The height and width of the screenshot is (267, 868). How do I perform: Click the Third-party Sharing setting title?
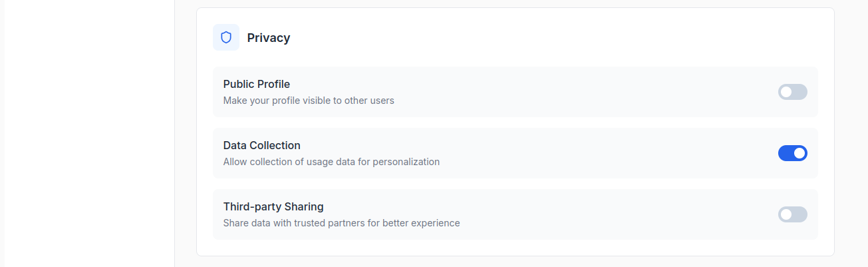point(273,206)
